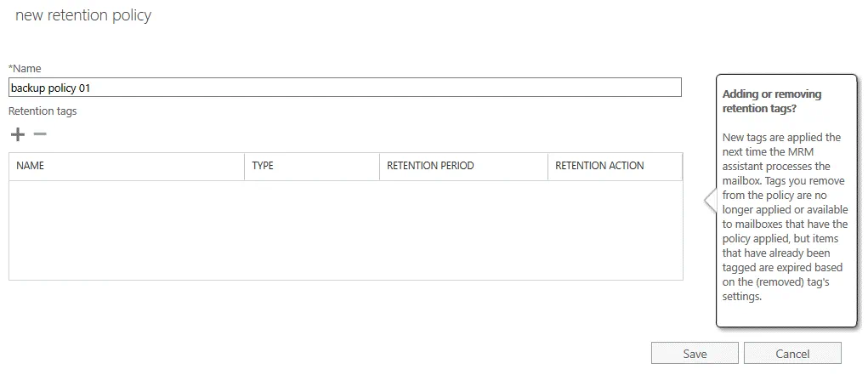Add a retention tag with the plus icon
Image resolution: width=868 pixels, height=375 pixels.
click(x=17, y=134)
